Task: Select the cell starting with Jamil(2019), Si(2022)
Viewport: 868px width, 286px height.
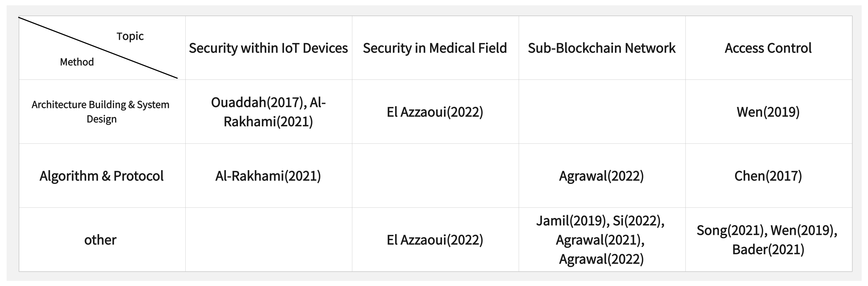Action: click(x=601, y=240)
